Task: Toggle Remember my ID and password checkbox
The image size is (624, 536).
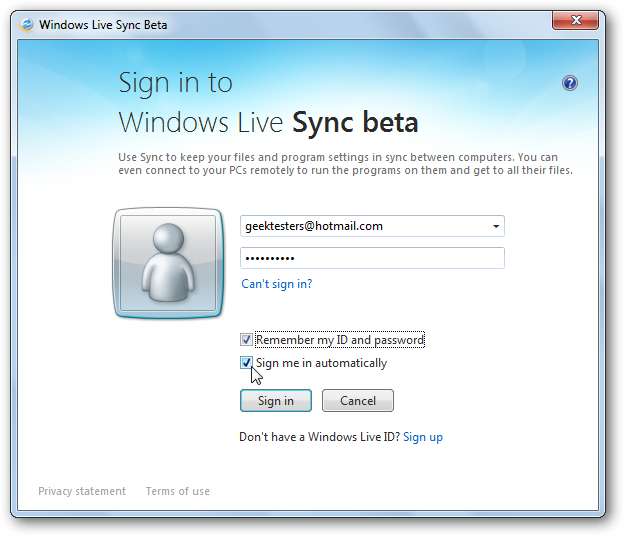Action: (x=246, y=340)
